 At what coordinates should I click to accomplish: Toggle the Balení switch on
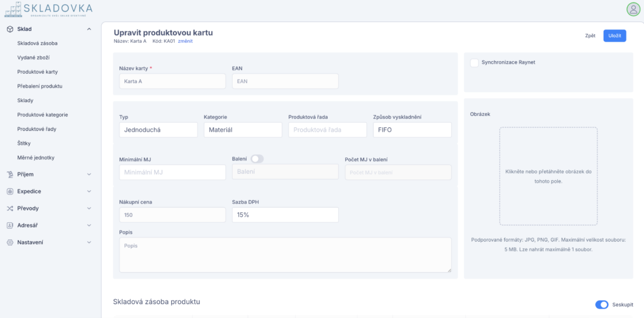click(257, 159)
